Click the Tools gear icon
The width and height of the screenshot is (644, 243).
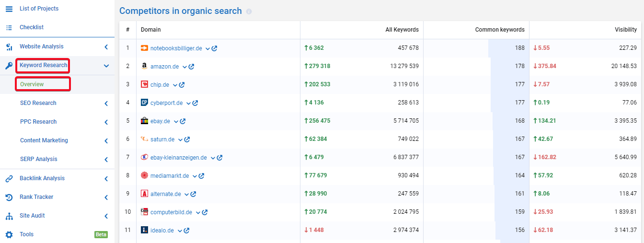[9, 234]
